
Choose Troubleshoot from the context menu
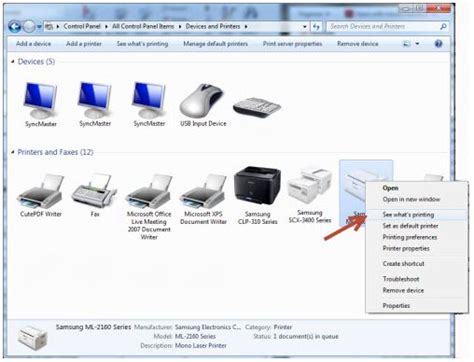click(x=401, y=279)
